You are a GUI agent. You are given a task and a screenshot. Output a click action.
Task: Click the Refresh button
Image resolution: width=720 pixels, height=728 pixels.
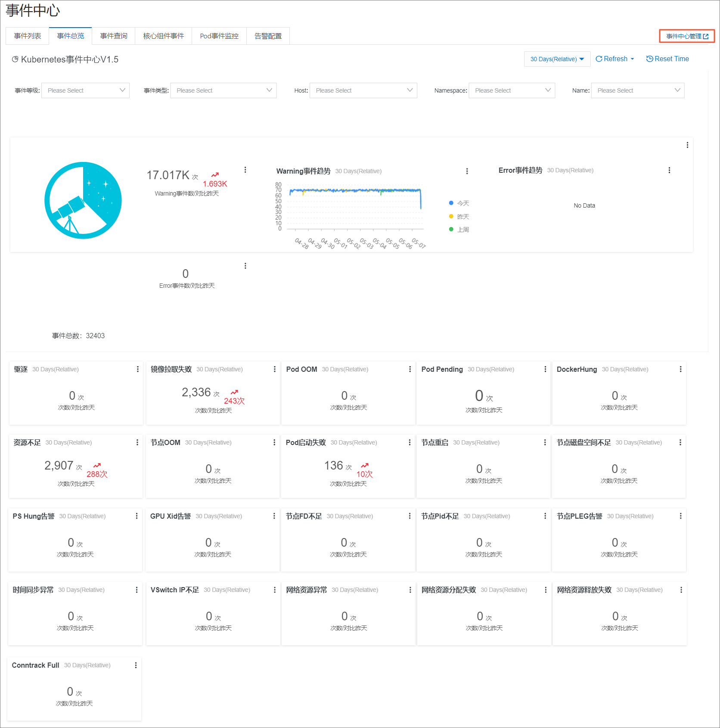[x=615, y=59]
